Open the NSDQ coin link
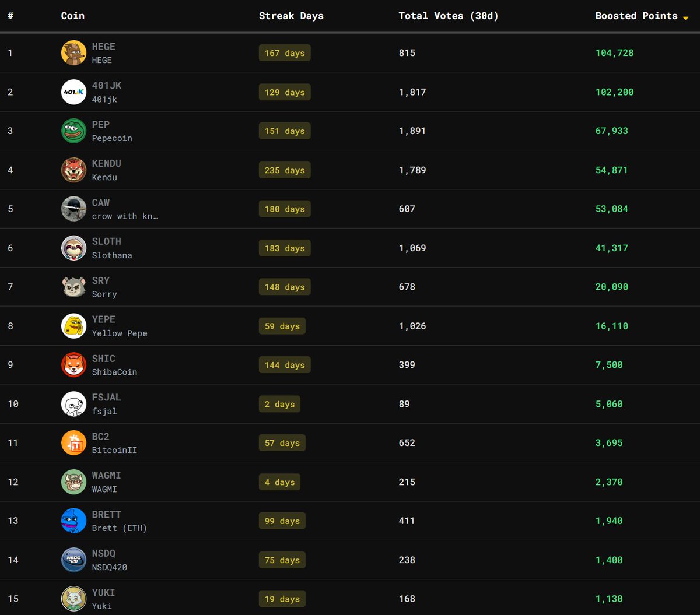Image resolution: width=700 pixels, height=615 pixels. tap(104, 553)
